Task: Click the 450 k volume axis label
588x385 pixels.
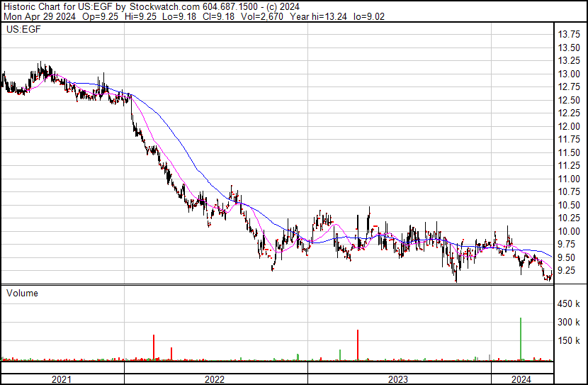Action: tap(570, 304)
